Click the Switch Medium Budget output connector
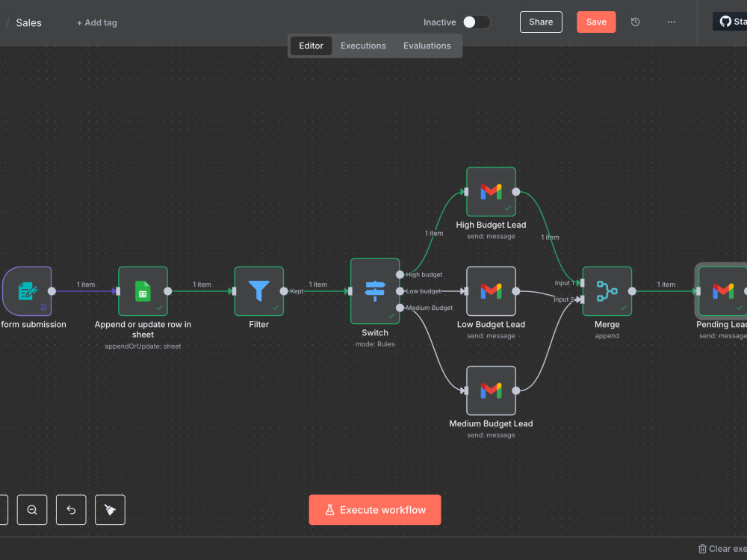This screenshot has width=747, height=560. click(x=400, y=308)
